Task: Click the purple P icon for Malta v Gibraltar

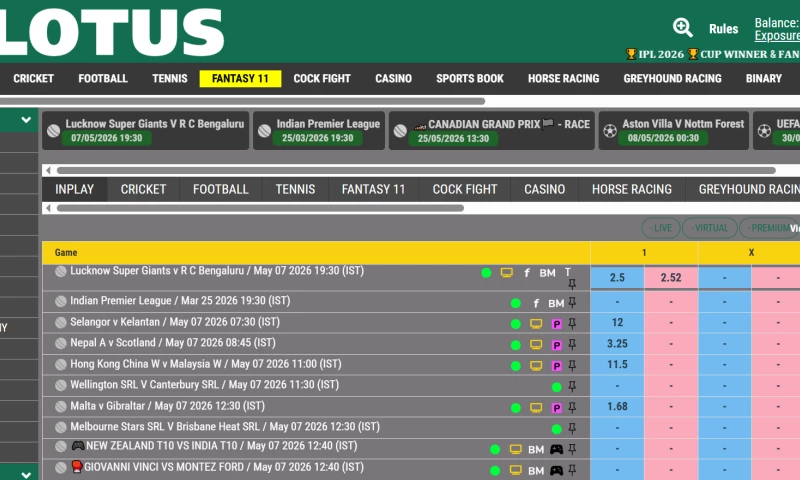Action: [x=557, y=408]
